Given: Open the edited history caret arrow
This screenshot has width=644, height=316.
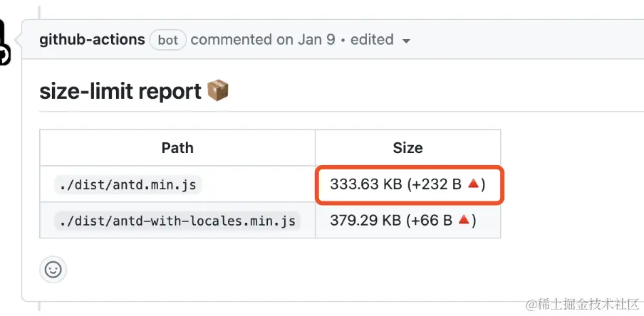Looking at the screenshot, I should tap(406, 41).
